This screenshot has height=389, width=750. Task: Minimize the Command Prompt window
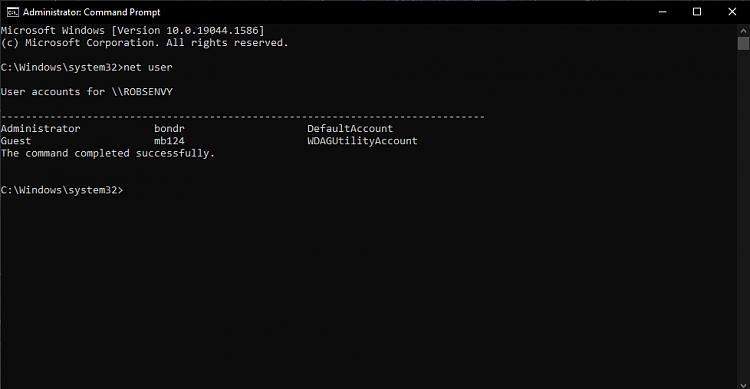(662, 12)
